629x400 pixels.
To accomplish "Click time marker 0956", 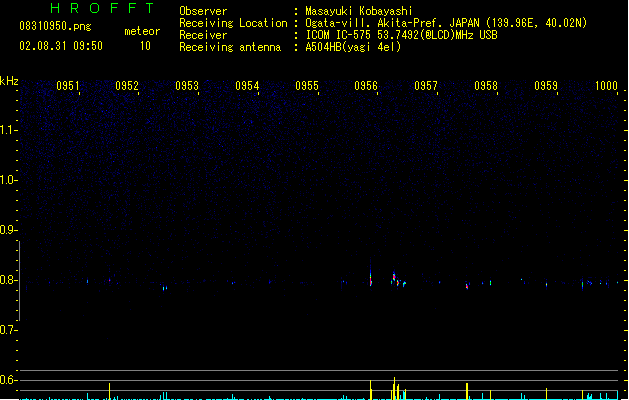I will coord(366,86).
